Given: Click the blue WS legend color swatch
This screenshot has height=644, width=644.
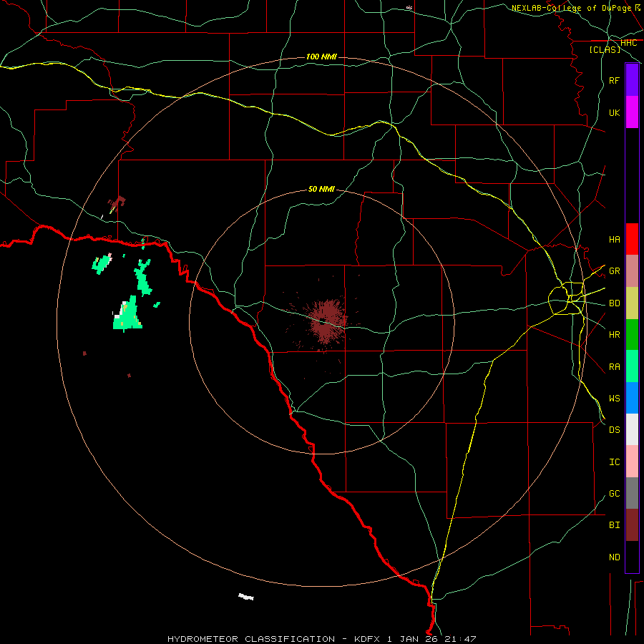Looking at the screenshot, I should tap(632, 398).
